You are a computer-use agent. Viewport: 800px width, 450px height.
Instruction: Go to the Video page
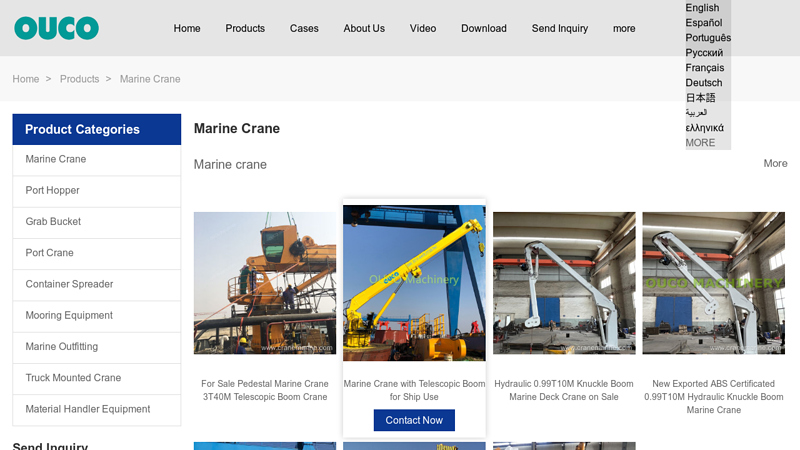[x=423, y=29]
